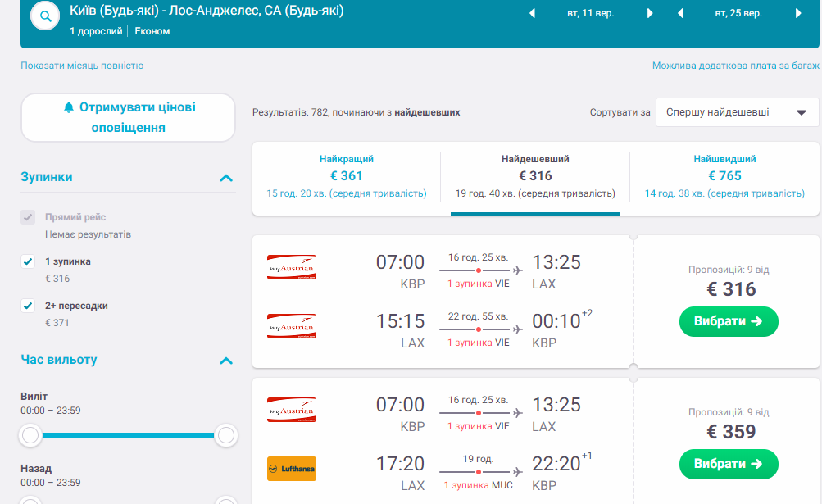
Task: Move return date back one day
Action: tap(680, 14)
